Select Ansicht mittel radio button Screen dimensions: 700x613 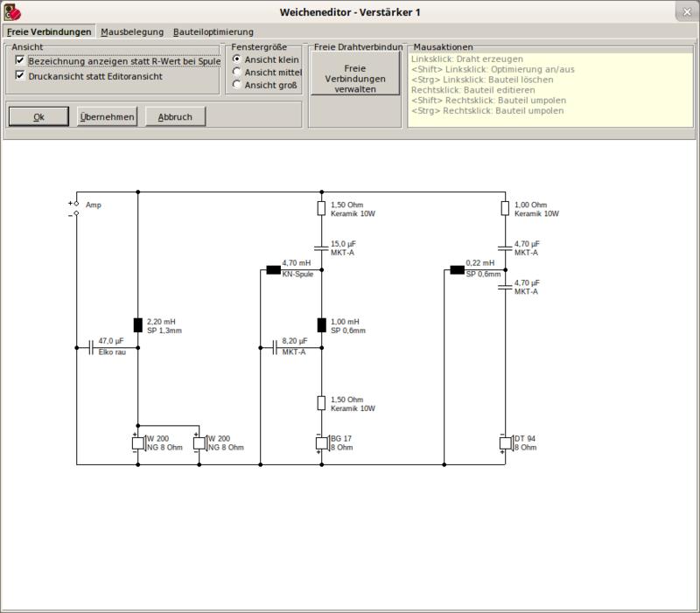tap(236, 72)
